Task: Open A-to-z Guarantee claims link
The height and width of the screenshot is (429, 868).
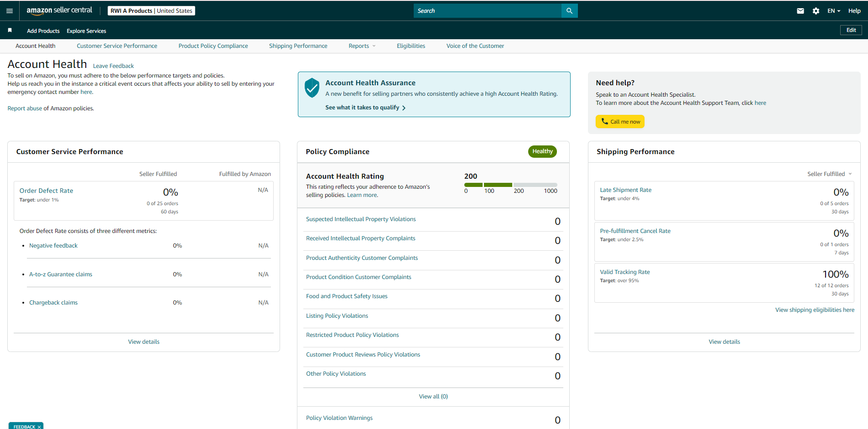Action: [61, 274]
